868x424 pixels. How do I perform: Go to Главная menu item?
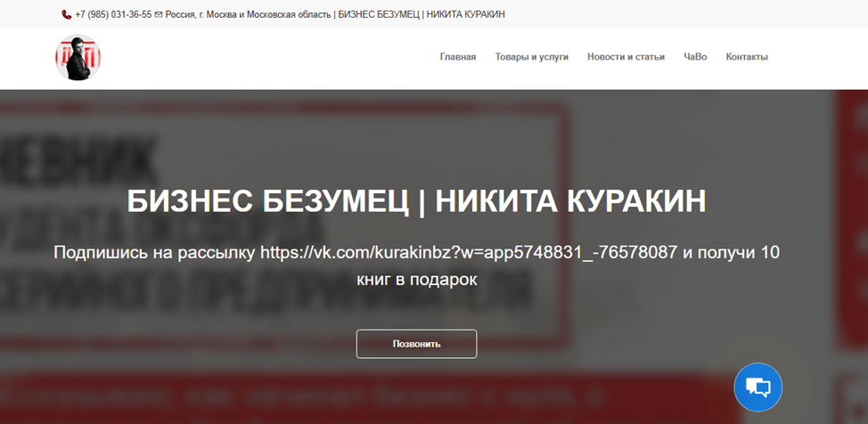coord(458,56)
